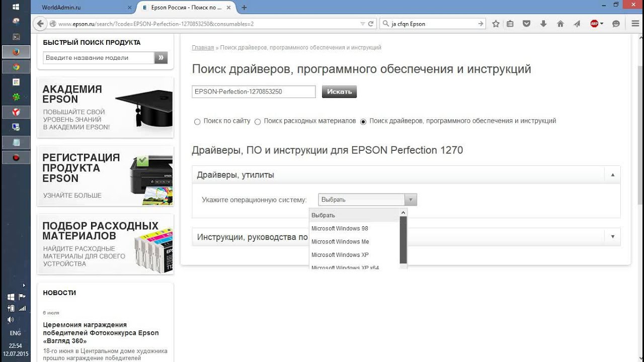Click the paper plane share icon
The height and width of the screenshot is (362, 644).
pos(577,24)
